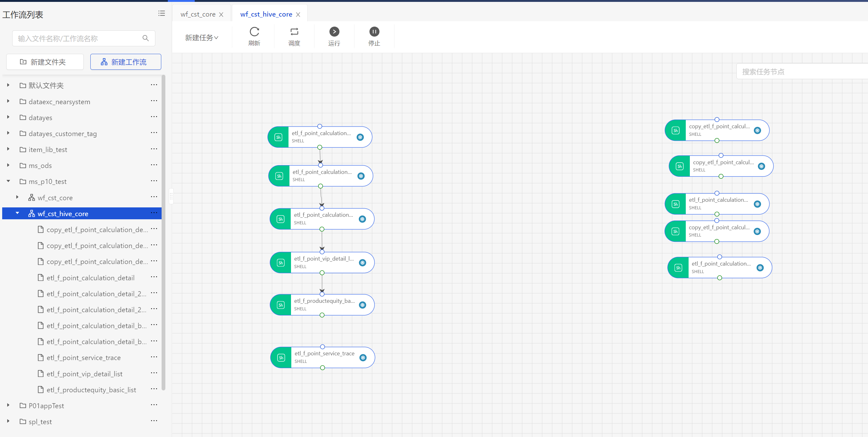Select the wf_cst_hive_core tab
This screenshot has width=868, height=437.
[266, 14]
